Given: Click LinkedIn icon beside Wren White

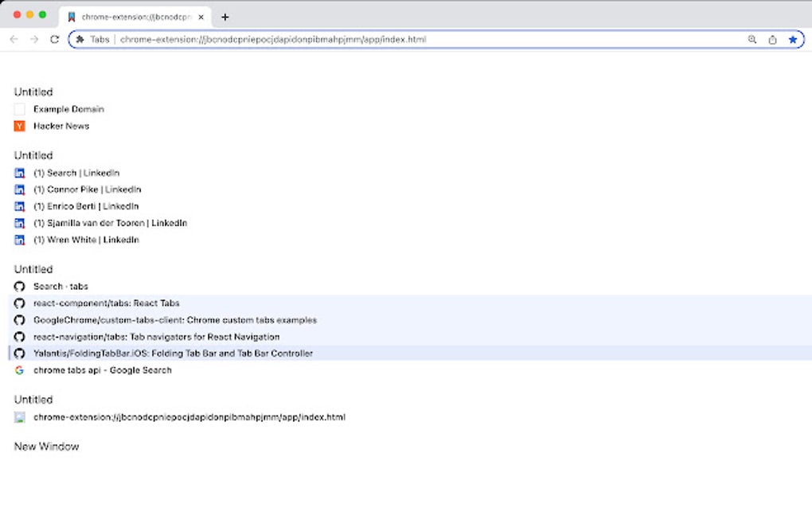Looking at the screenshot, I should click(19, 240).
